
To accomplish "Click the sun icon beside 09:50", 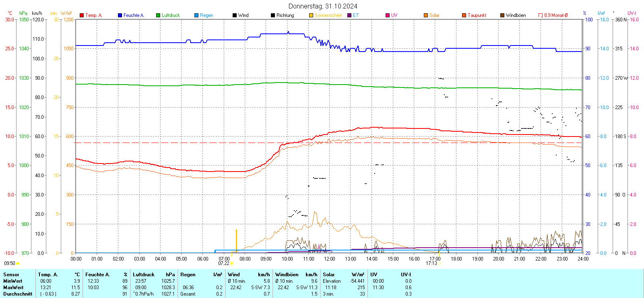I will pyautogui.click(x=18, y=263).
